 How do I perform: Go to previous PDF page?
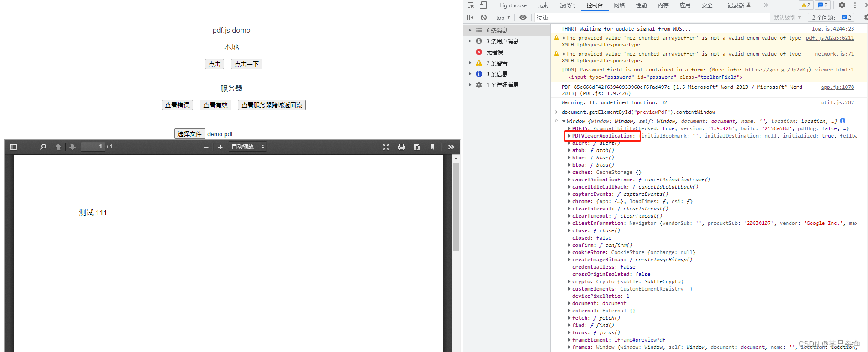58,147
